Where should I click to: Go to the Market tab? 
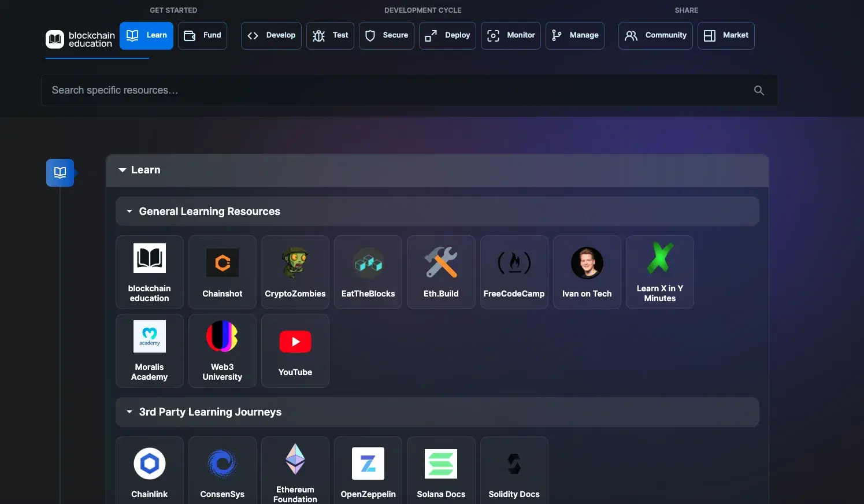(x=726, y=35)
